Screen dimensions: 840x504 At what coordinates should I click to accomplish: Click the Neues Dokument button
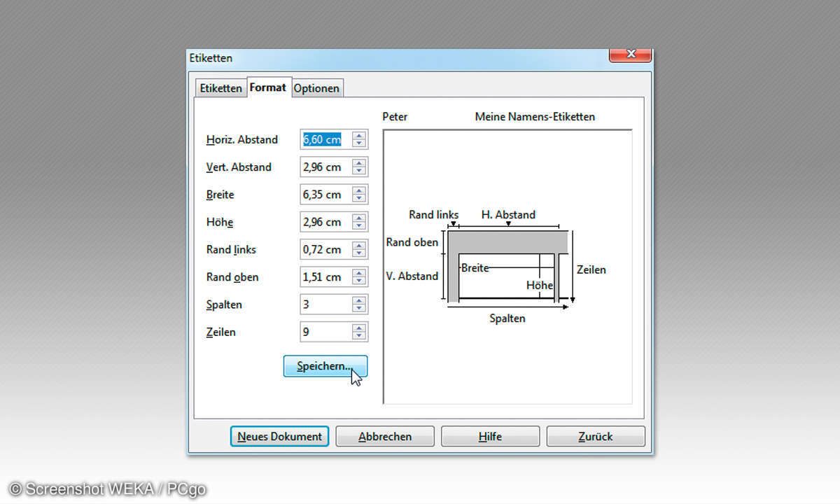279,436
